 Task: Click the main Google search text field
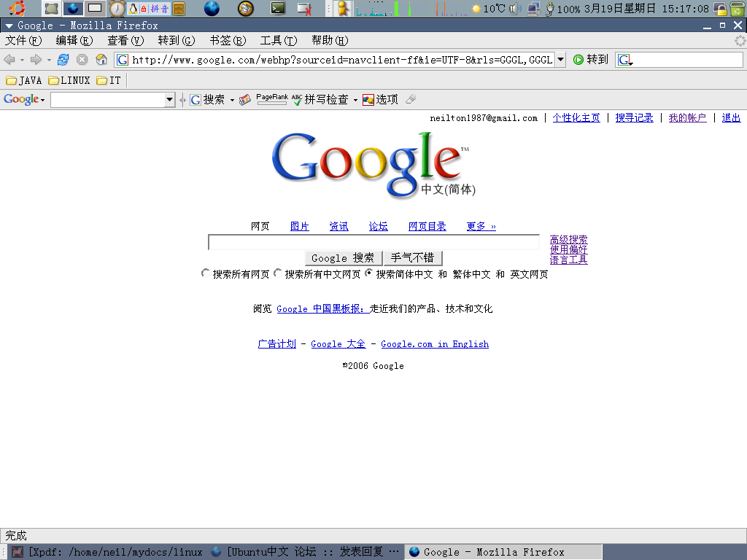374,242
